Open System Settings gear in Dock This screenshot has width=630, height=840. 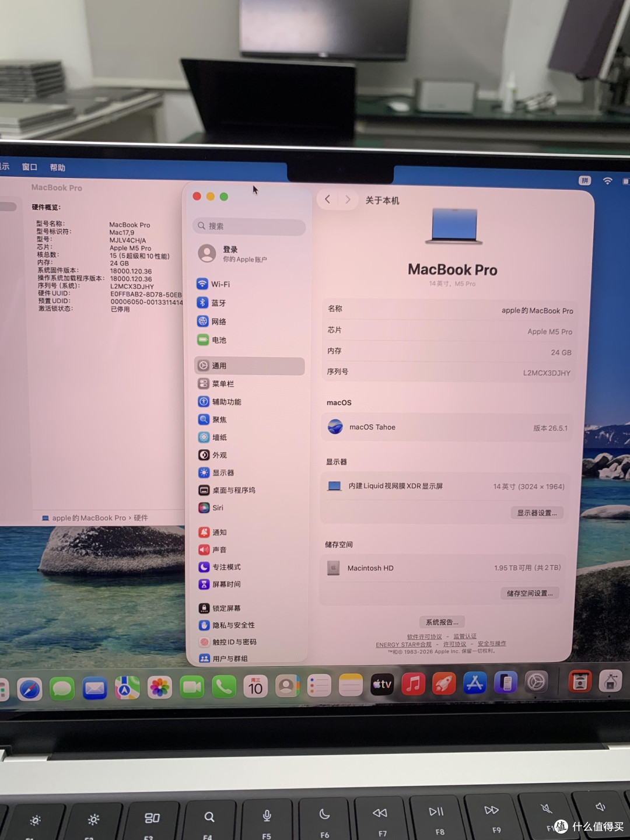click(537, 681)
